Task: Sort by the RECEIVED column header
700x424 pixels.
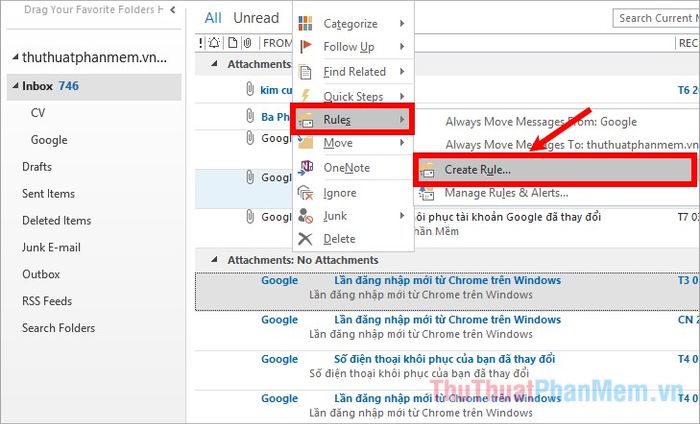Action: point(688,43)
